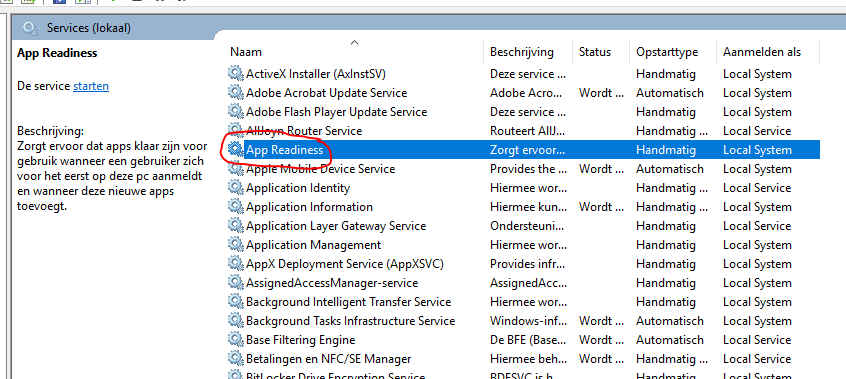Select the Application Layer Gateway Service name
846x379 pixels.
336,225
